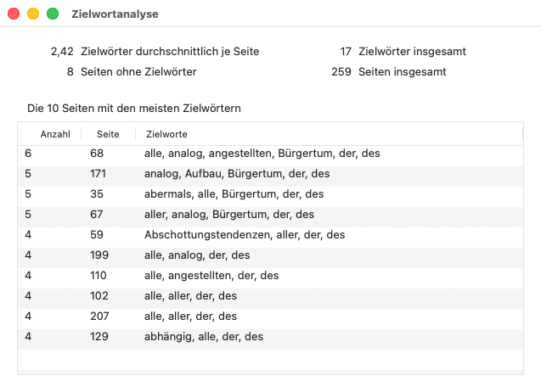Viewport: 541px width, 392px height.
Task: Select the row for page 67
Action: (x=270, y=214)
